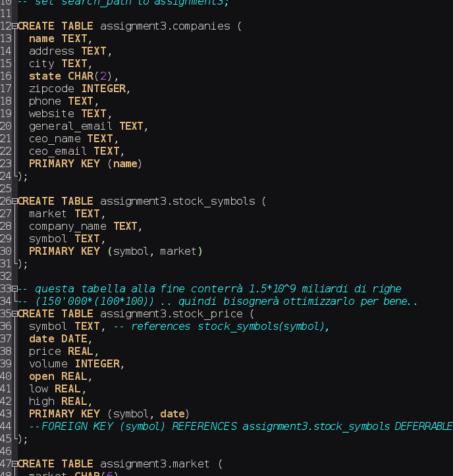The image size is (453, 476).
Task: Click the commented FOREIGN KEY line
Action: [241, 427]
